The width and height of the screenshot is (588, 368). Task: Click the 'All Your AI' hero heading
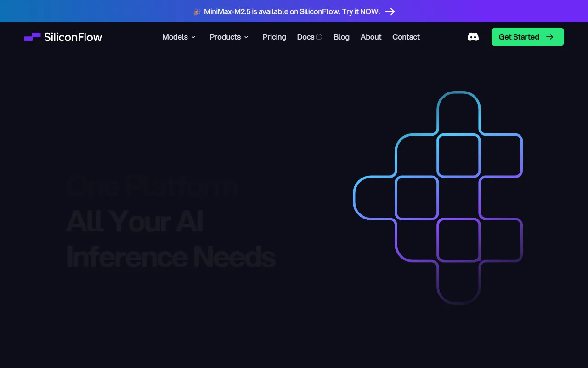[135, 221]
